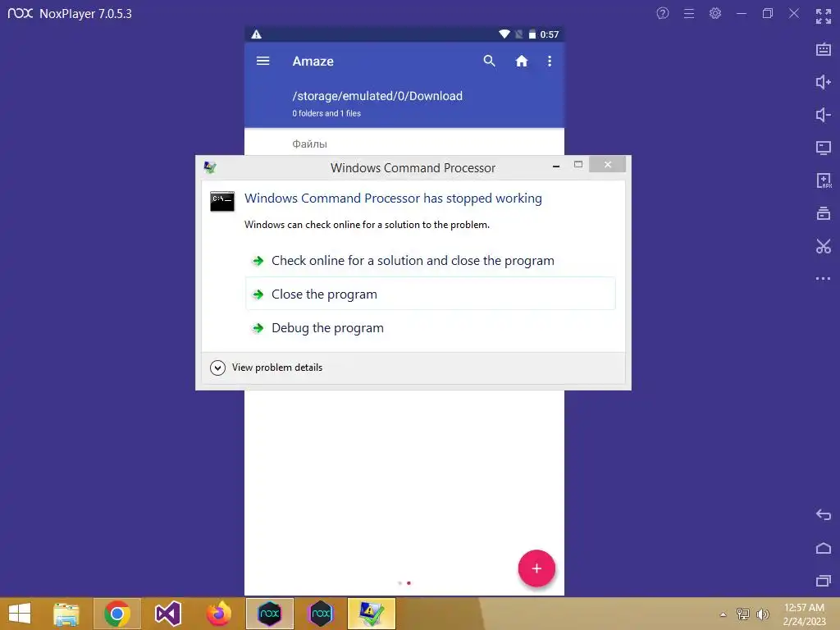Show hidden system tray icons
This screenshot has width=840, height=630.
[x=724, y=614]
